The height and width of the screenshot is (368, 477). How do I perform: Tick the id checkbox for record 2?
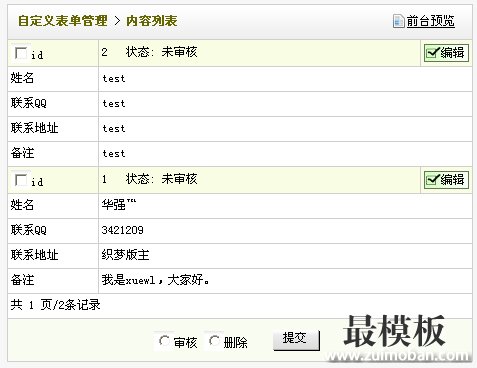(x=21, y=53)
